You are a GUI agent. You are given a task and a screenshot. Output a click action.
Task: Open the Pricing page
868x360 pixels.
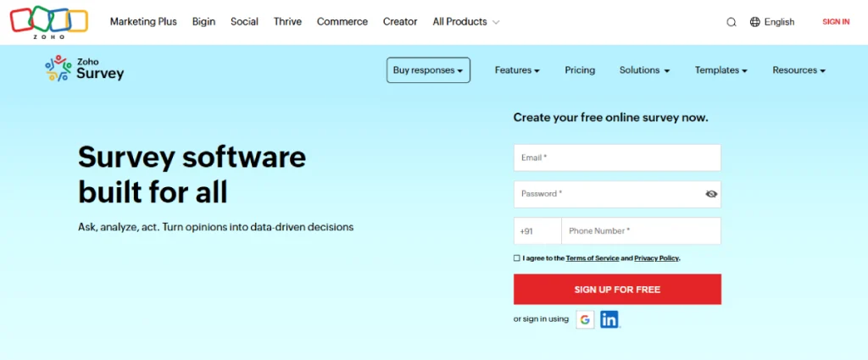580,70
